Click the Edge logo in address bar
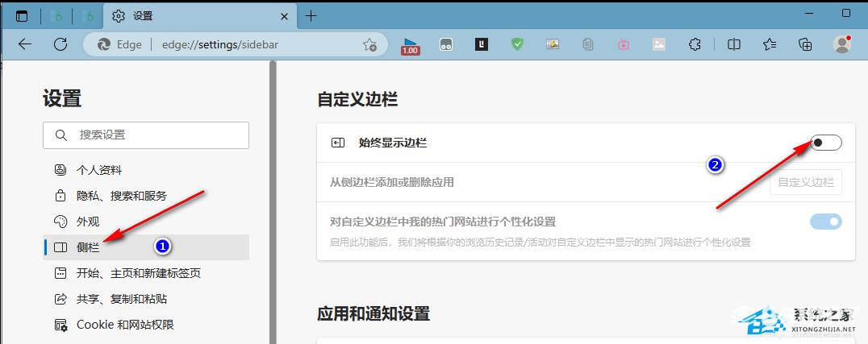Image resolution: width=868 pixels, height=344 pixels. point(103,45)
